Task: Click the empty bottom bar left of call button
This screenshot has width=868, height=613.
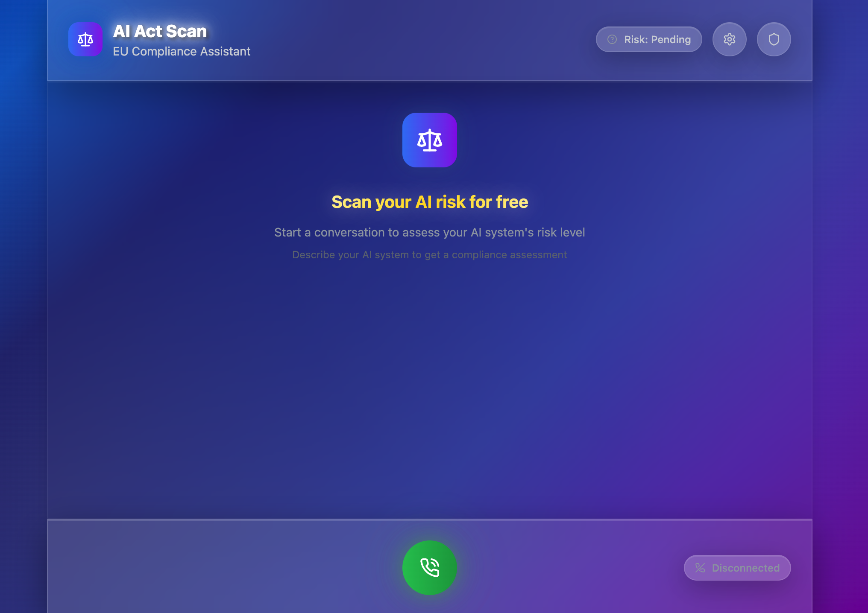Action: coord(222,568)
